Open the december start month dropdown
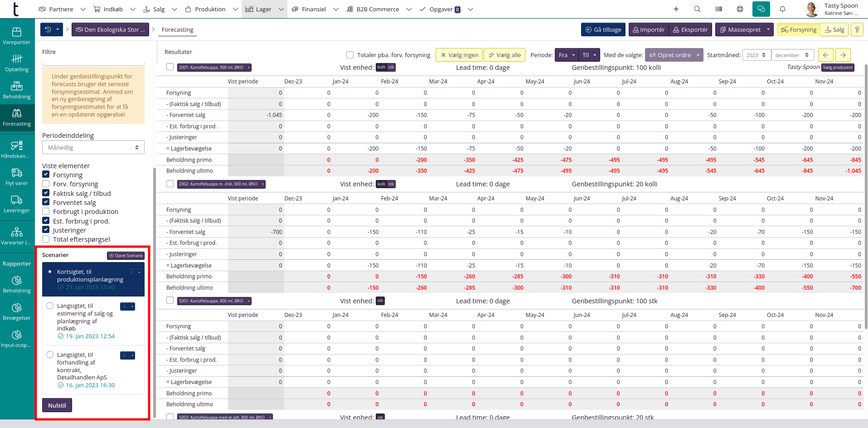868x428 pixels. tap(792, 55)
